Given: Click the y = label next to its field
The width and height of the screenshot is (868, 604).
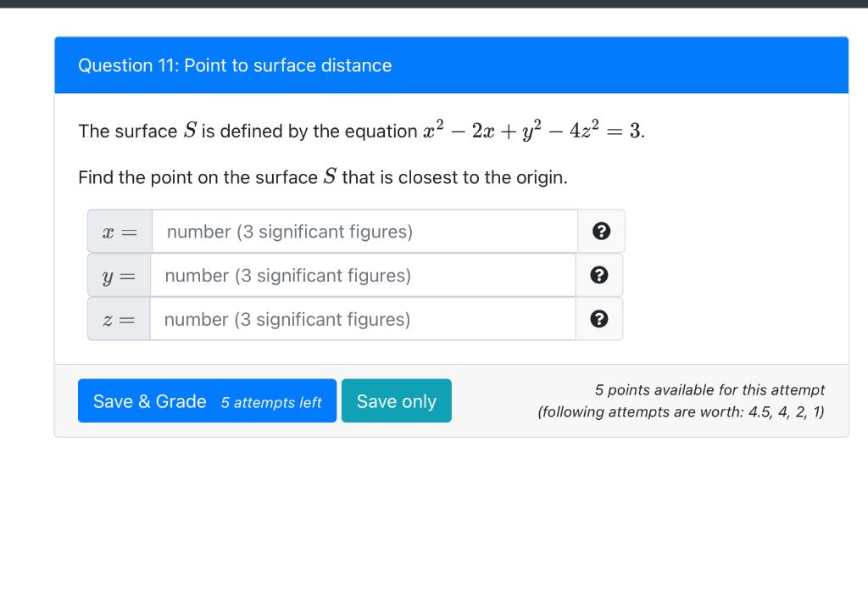Looking at the screenshot, I should tap(119, 275).
